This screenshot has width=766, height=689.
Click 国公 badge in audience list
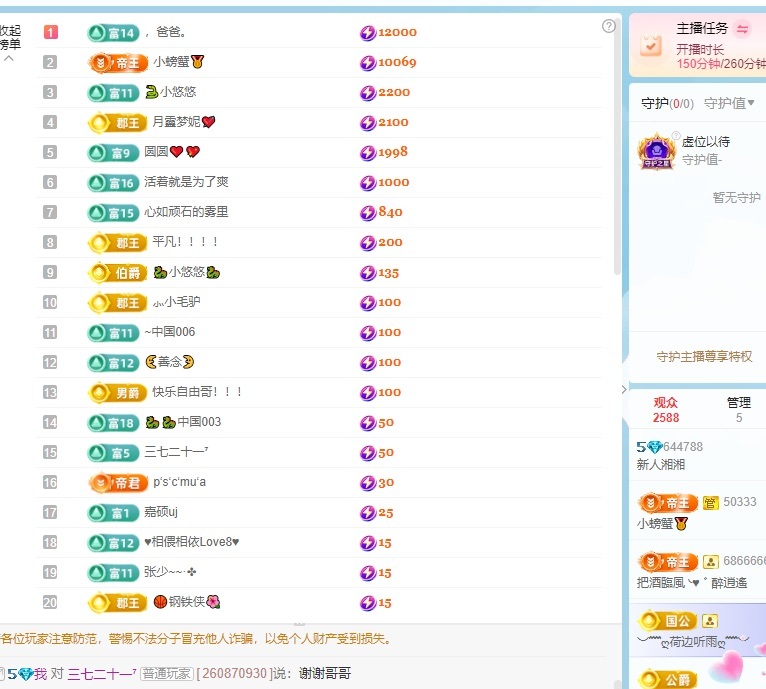pos(668,621)
